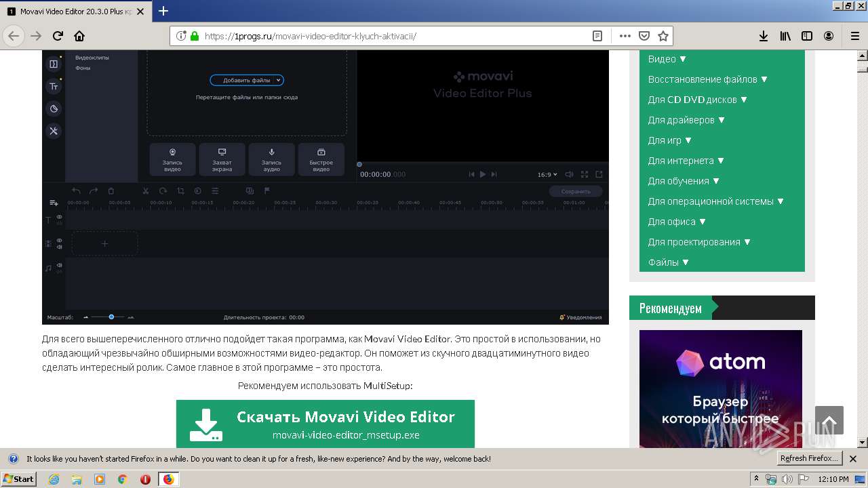Reload the current page
The image size is (868, 488).
coord(58,36)
